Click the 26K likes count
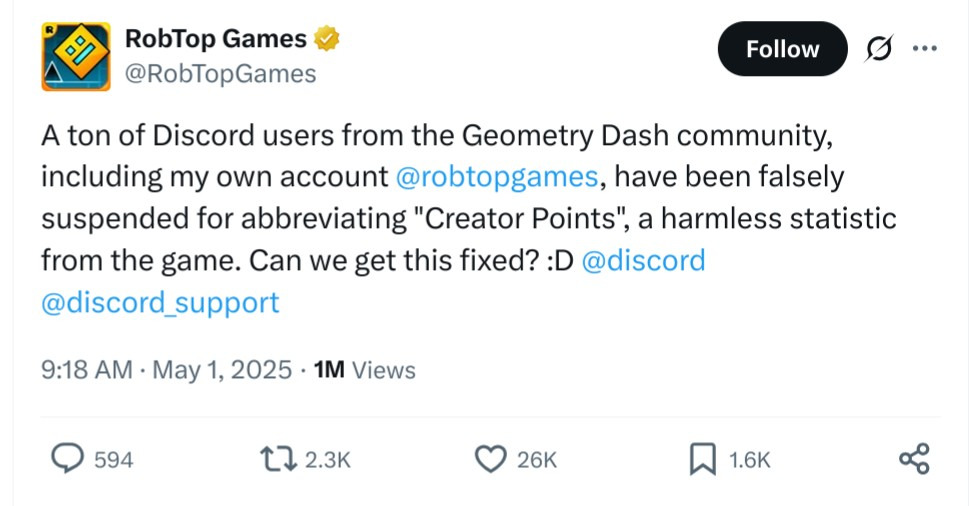This screenshot has width=969, height=506. pyautogui.click(x=537, y=460)
